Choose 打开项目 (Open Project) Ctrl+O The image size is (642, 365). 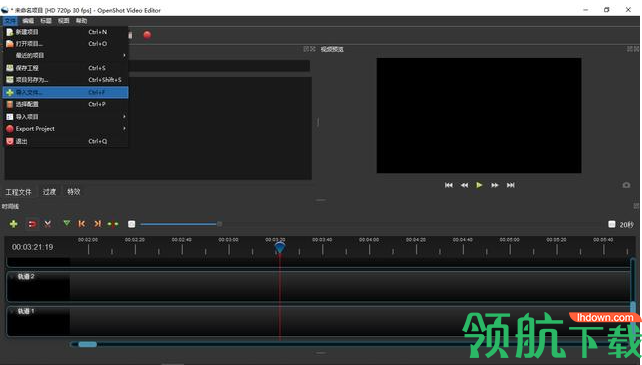point(66,44)
